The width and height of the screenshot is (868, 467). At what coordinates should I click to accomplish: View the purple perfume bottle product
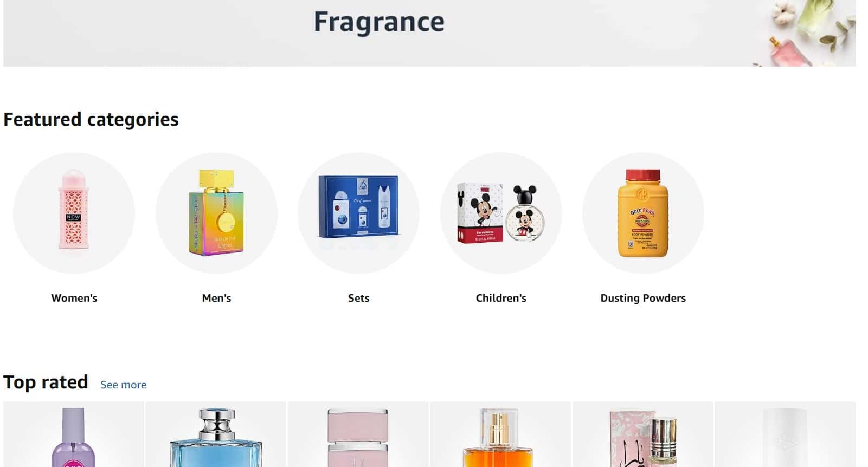[74, 434]
